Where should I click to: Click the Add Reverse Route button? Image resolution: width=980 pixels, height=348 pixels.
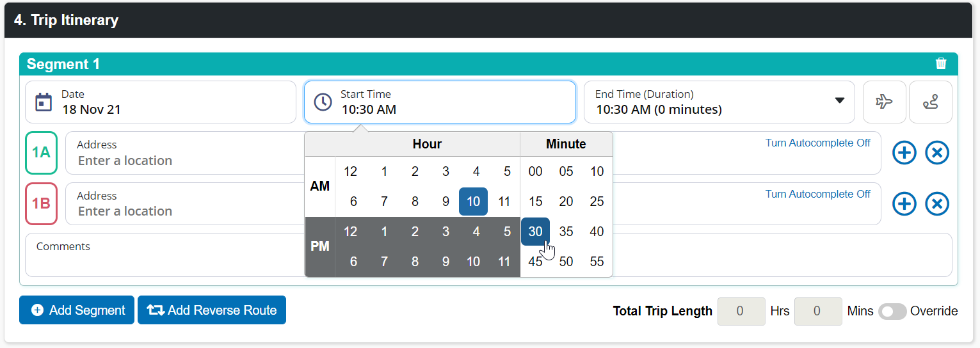click(x=212, y=310)
